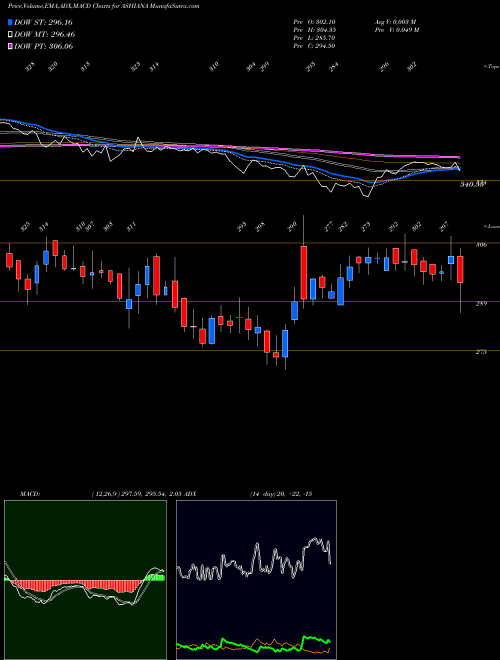The image size is (500, 660).
Task: Select the 'DOW PT: 306.06' legend text
Action: pyautogui.click(x=44, y=46)
